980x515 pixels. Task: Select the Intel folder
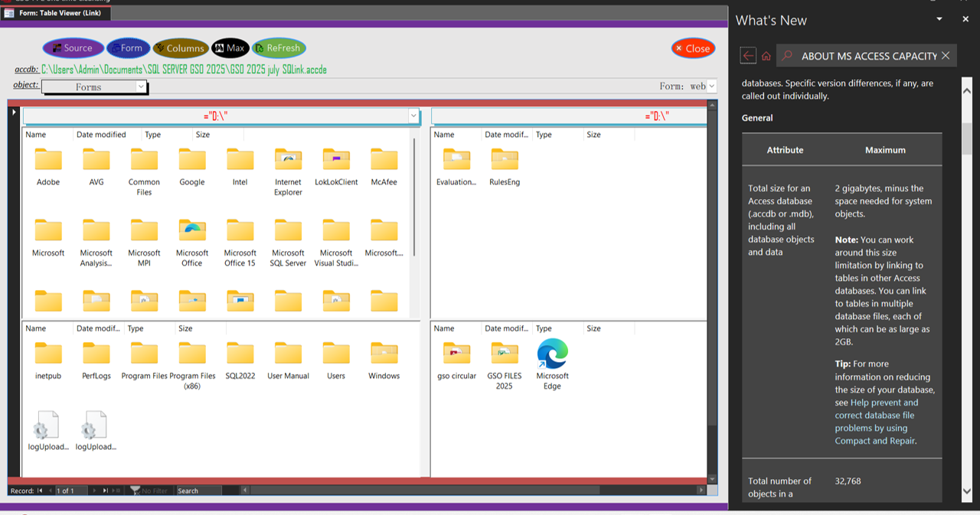tap(240, 167)
